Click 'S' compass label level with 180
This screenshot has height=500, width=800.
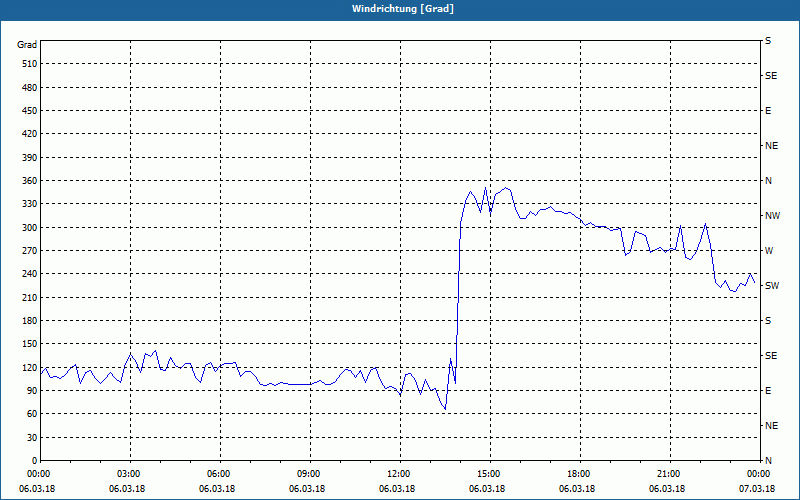click(x=768, y=321)
